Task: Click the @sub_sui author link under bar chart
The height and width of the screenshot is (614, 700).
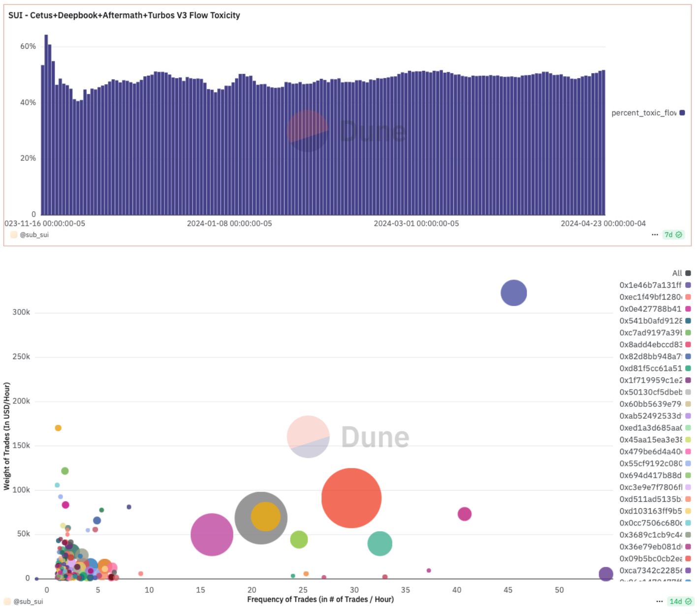Action: click(x=34, y=235)
